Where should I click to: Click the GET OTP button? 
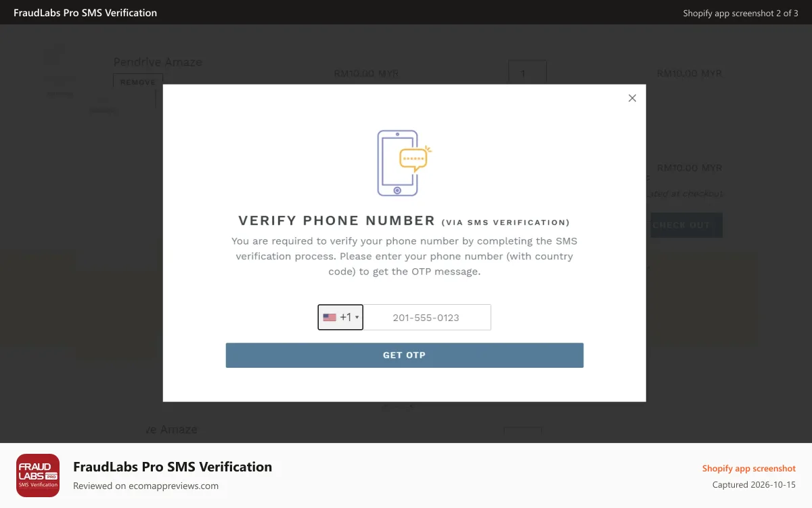[405, 355]
